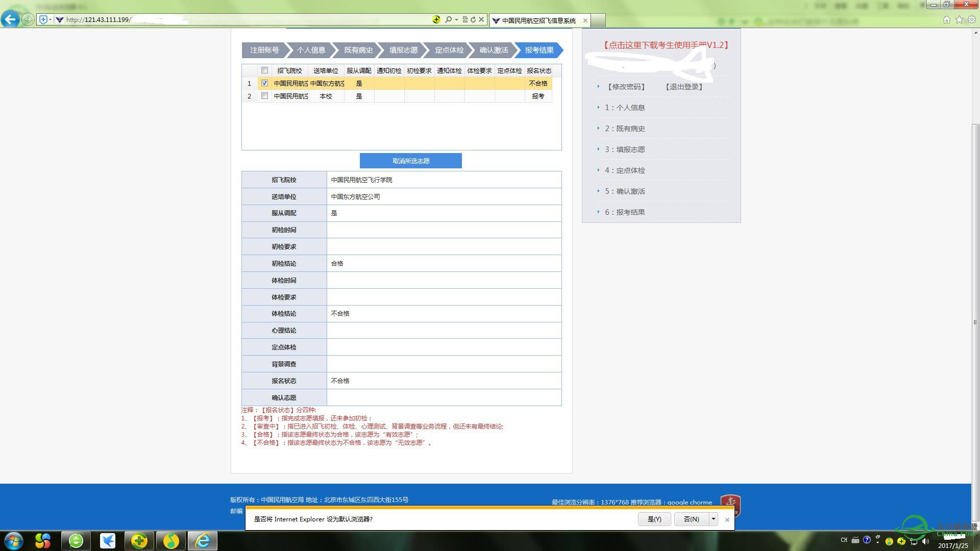Open the yellow QQ Music taskbar icon
Image resolution: width=980 pixels, height=551 pixels.
[x=171, y=540]
